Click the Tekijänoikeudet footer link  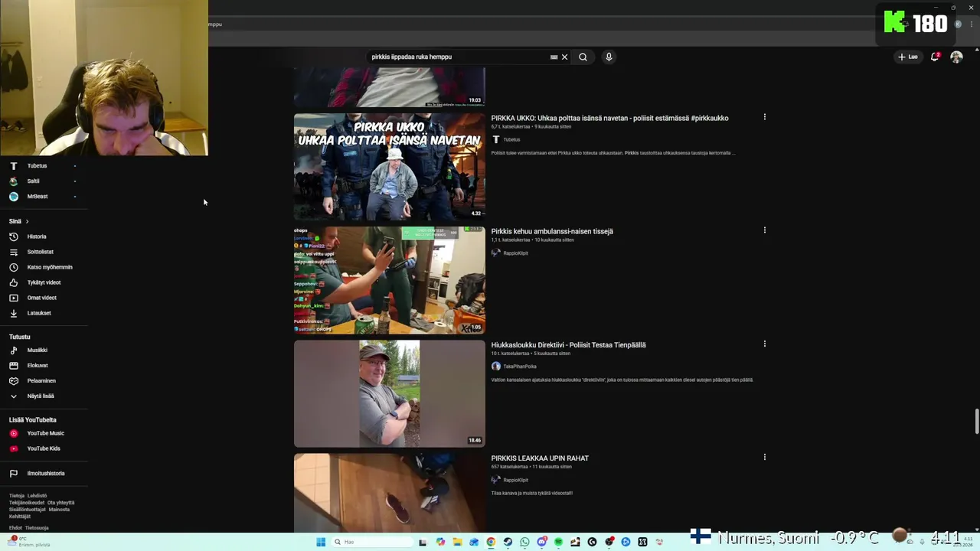pyautogui.click(x=27, y=503)
